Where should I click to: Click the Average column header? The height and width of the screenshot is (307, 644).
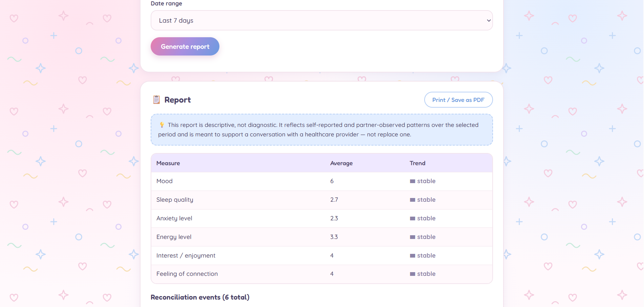(x=341, y=163)
